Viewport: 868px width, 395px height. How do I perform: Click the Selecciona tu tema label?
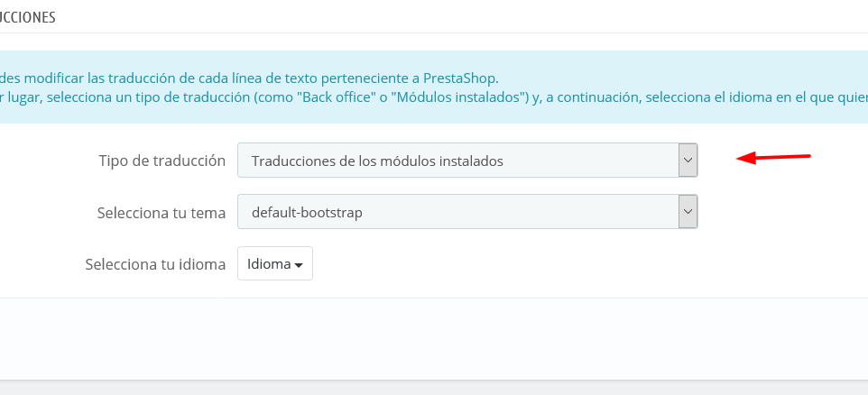162,213
